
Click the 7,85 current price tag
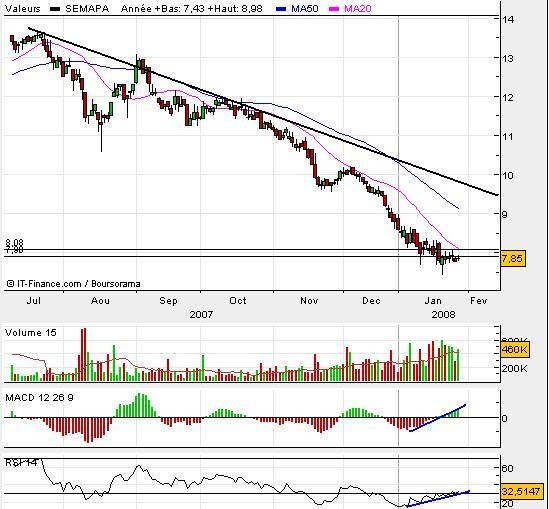coord(512,259)
